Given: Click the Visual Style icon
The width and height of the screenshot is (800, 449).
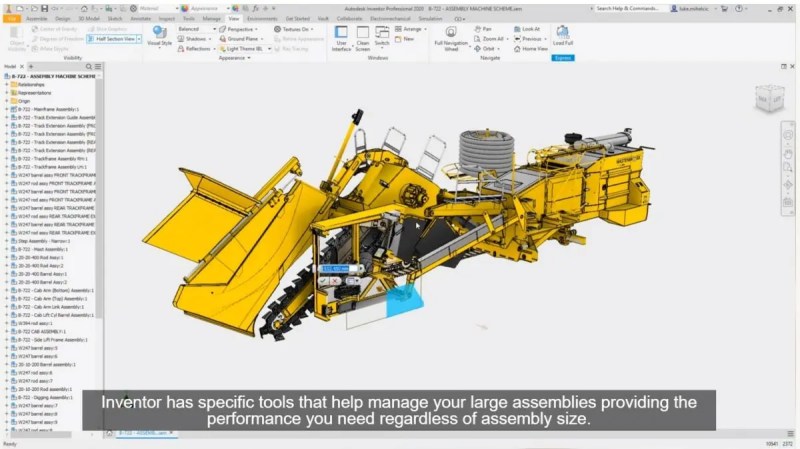Looking at the screenshot, I should pyautogui.click(x=160, y=33).
